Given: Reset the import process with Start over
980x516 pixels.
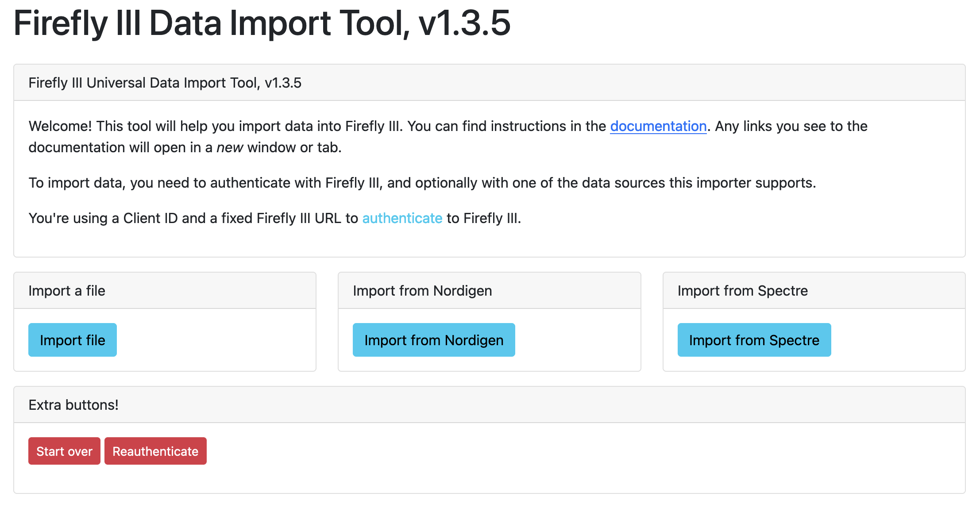Looking at the screenshot, I should (64, 451).
